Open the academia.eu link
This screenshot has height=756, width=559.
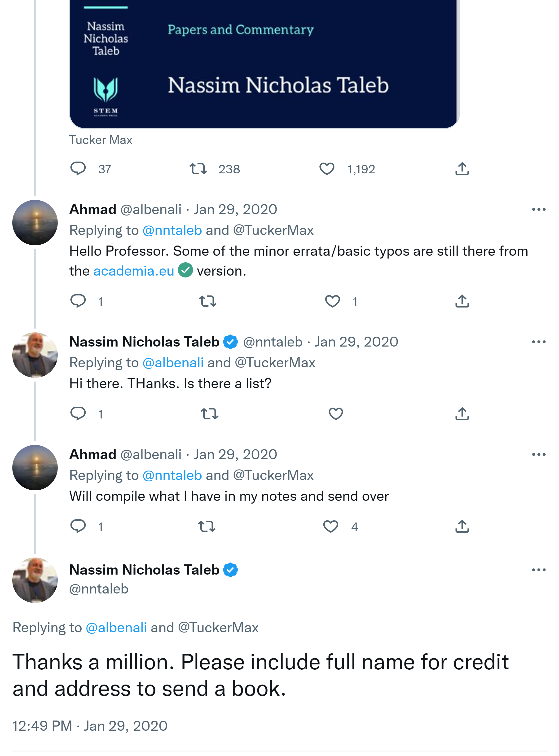[134, 271]
